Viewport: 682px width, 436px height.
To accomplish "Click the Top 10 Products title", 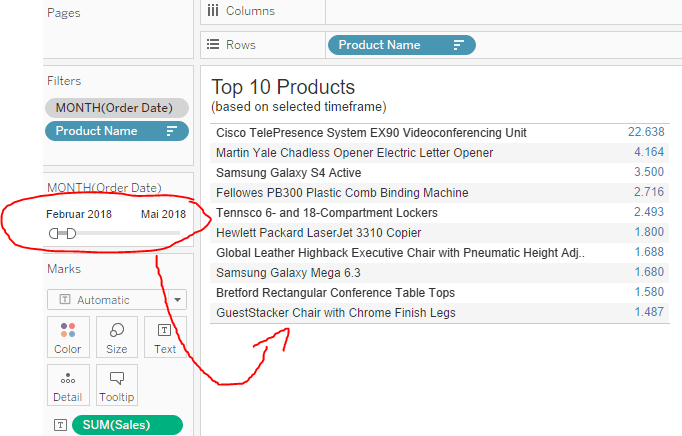I will pos(283,87).
